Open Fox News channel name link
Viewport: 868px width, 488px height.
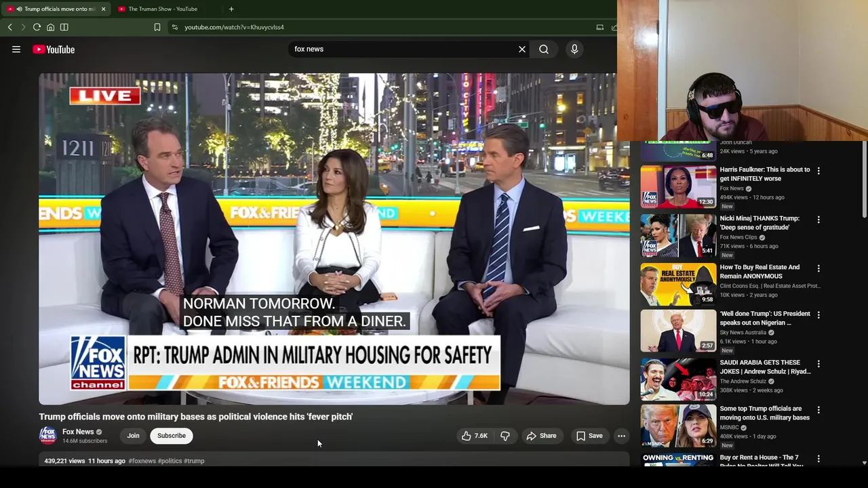78,432
